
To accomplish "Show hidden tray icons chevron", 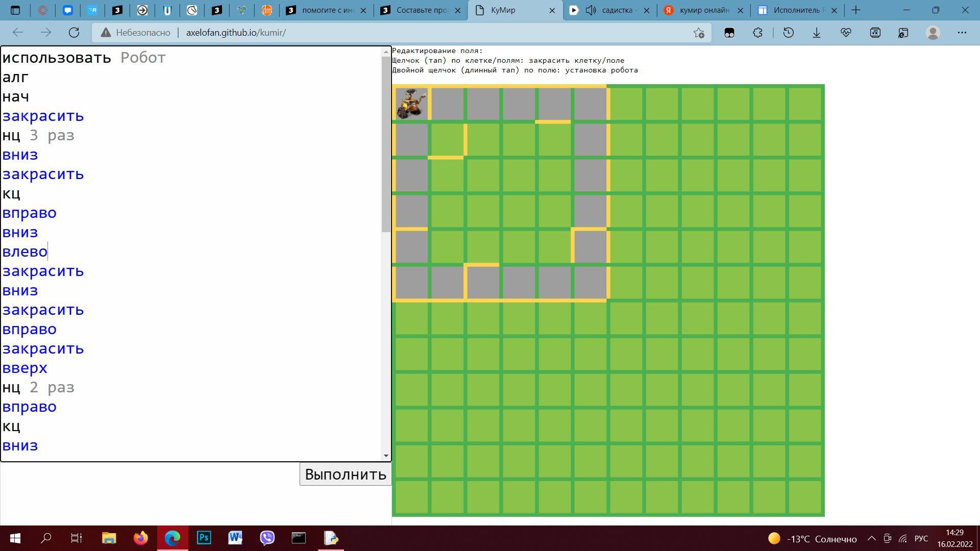I will click(x=871, y=539).
